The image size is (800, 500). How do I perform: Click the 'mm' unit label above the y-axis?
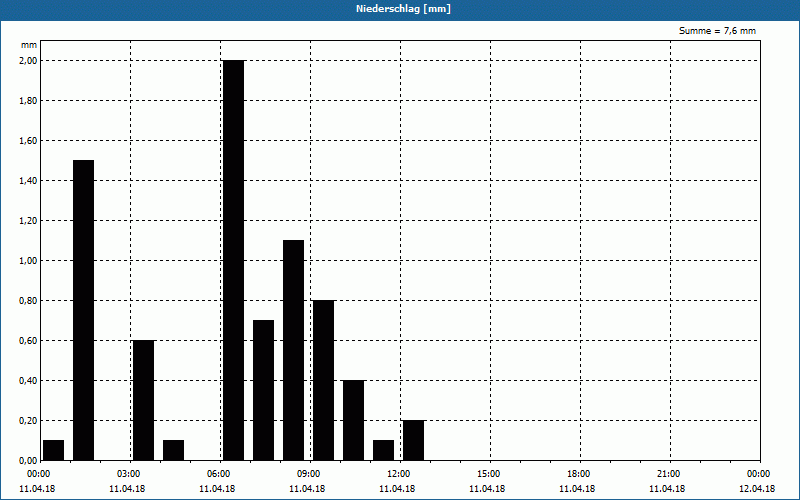(x=29, y=45)
